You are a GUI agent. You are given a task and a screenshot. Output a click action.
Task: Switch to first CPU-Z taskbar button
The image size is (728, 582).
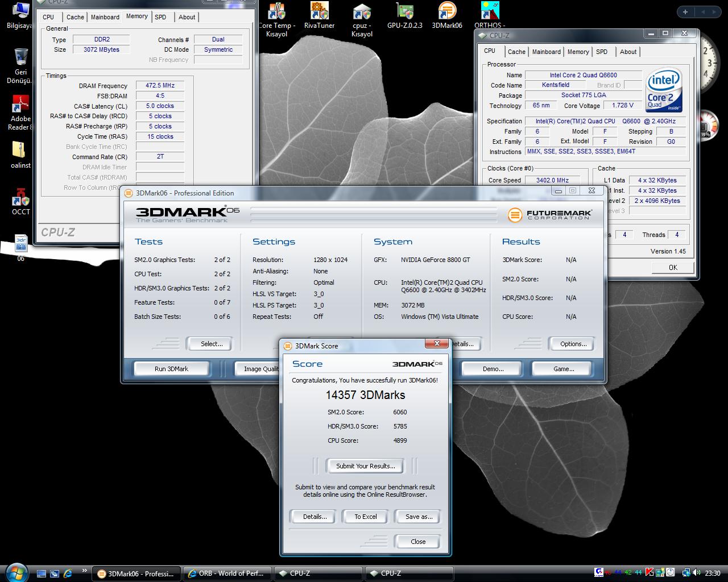pos(318,573)
